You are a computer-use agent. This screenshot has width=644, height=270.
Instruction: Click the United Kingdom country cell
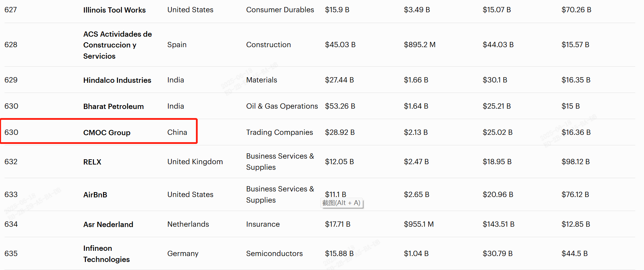[195, 162]
